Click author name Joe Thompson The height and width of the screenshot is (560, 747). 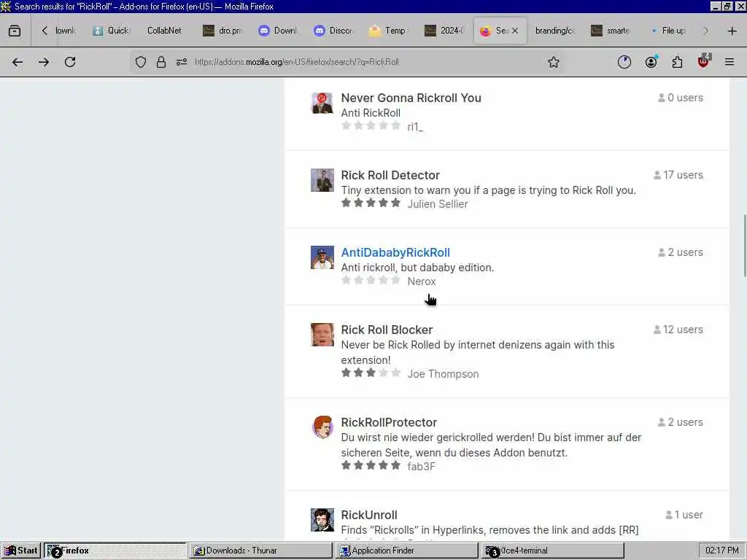pyautogui.click(x=443, y=374)
